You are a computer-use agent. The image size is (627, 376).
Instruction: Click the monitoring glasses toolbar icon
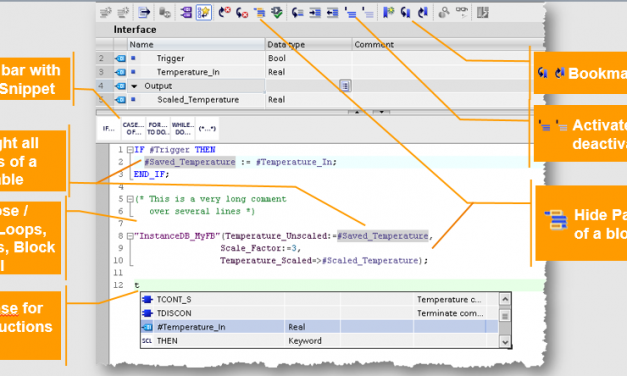click(462, 13)
